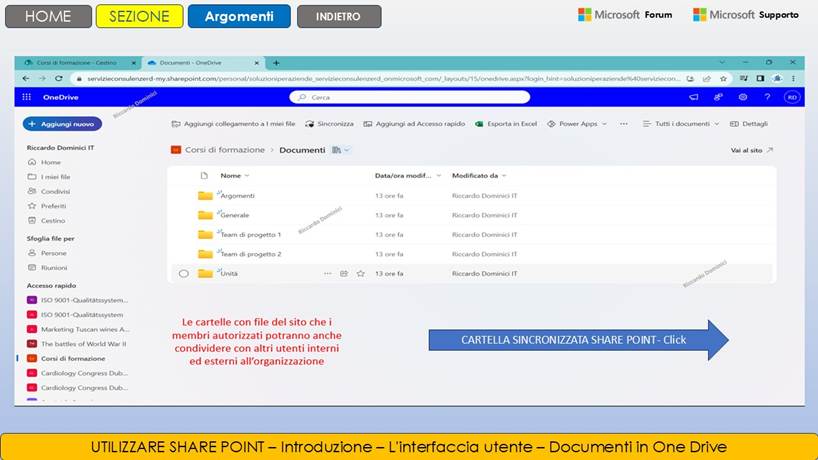Favorite the Unità folder with star icon
This screenshot has height=460, width=818.
(x=360, y=273)
